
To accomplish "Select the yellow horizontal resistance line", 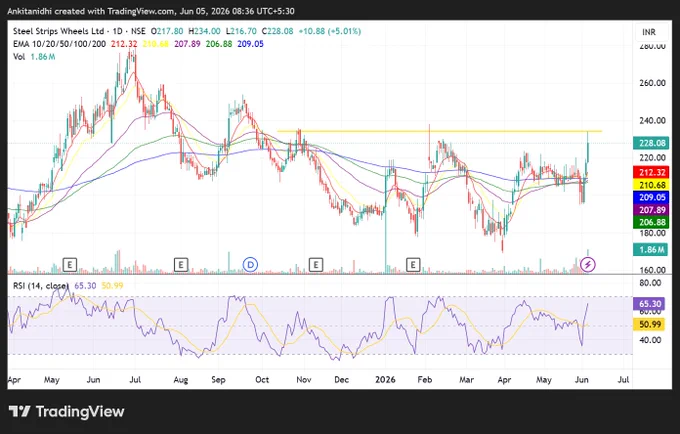I will (439, 131).
